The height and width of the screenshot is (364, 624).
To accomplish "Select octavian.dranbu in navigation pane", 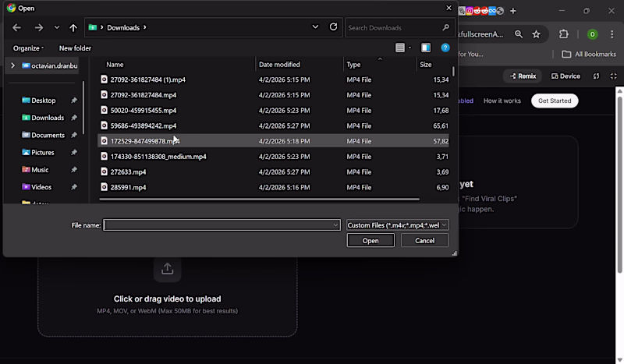I will point(50,65).
